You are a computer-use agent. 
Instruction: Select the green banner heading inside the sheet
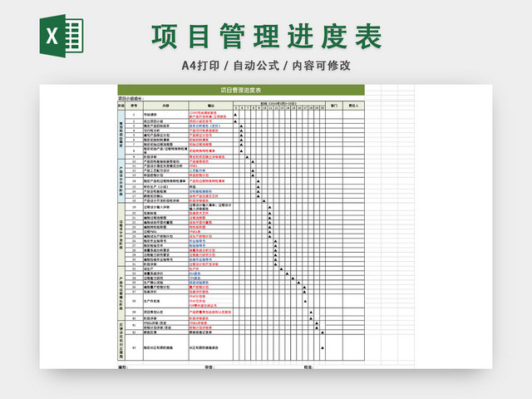point(241,90)
